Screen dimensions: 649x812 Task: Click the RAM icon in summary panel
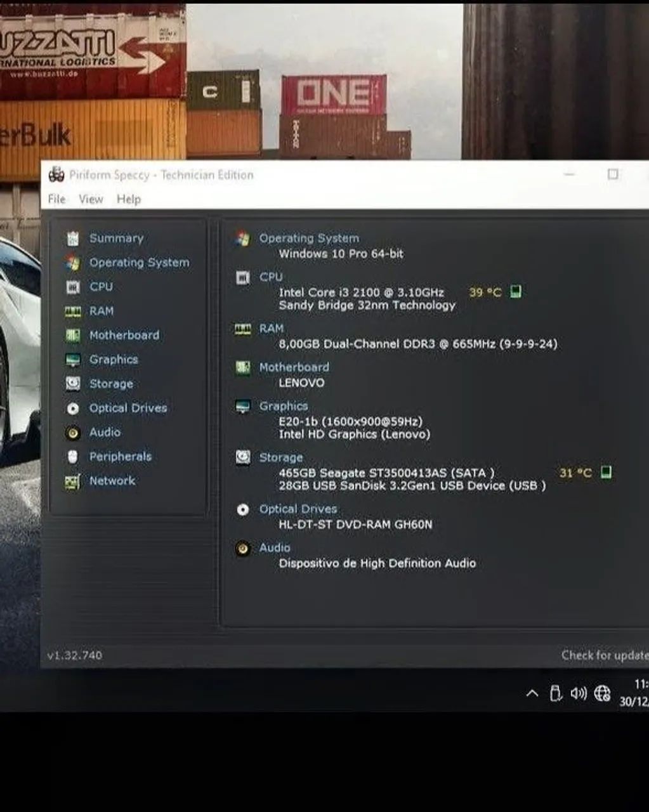click(243, 328)
